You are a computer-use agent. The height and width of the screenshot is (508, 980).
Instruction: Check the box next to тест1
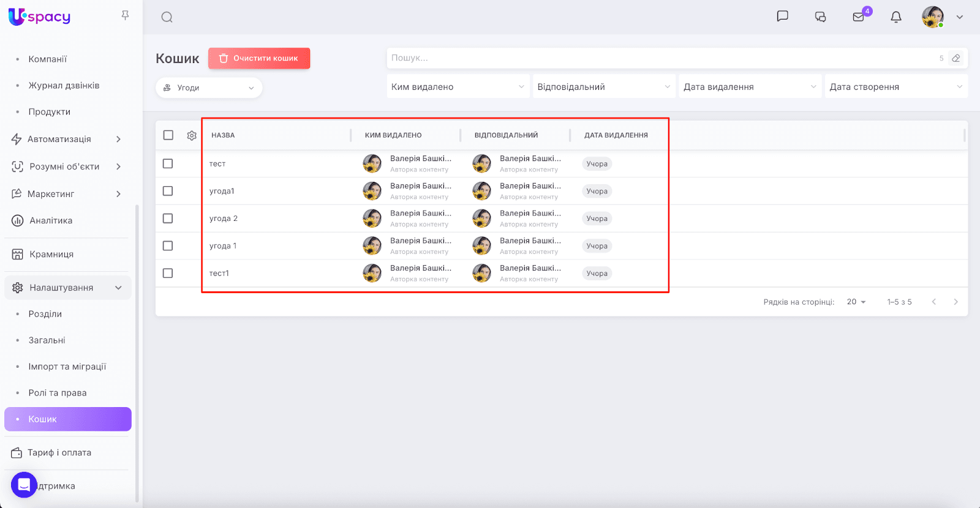point(168,273)
